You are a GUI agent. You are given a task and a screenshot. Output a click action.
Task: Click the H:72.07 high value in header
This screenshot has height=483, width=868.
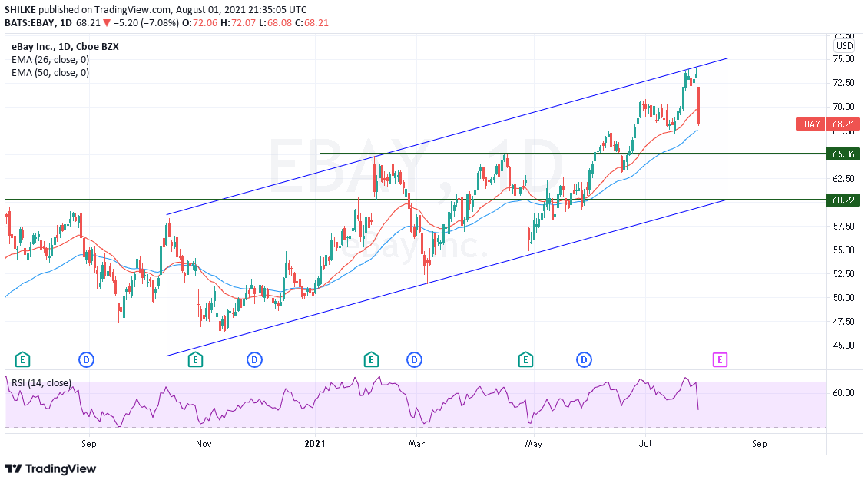click(238, 23)
